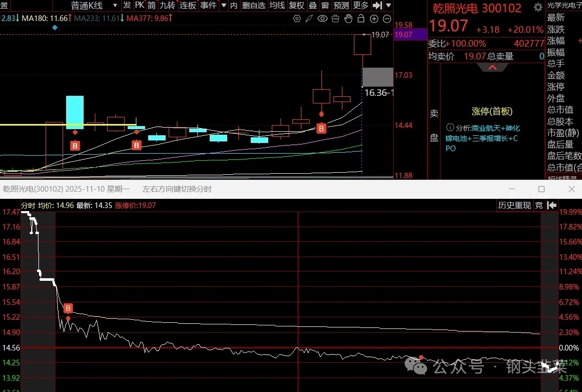Click the 涨停价:19.07 label in intraday header
Viewport: 582px width, 392px height.
pyautogui.click(x=135, y=205)
